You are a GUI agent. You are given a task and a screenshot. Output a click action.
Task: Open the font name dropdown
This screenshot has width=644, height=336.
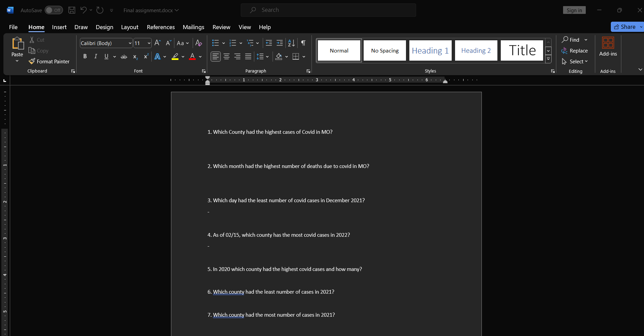pos(130,43)
